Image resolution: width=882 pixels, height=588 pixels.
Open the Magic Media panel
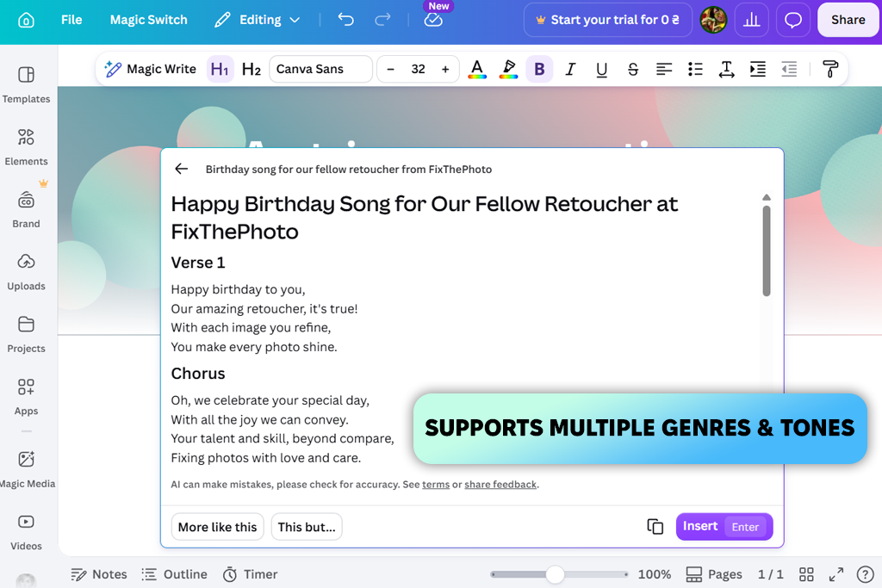(x=27, y=469)
